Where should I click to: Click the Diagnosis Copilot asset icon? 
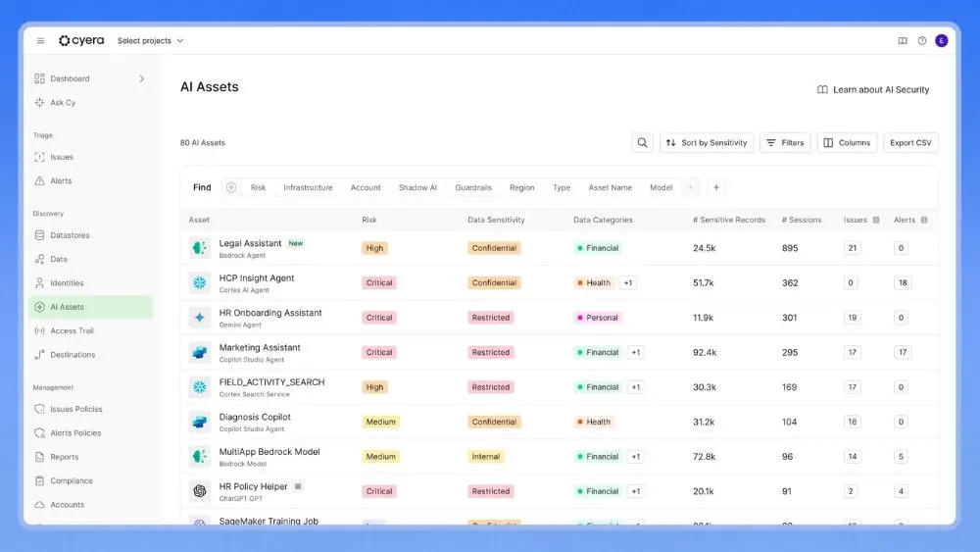(199, 422)
